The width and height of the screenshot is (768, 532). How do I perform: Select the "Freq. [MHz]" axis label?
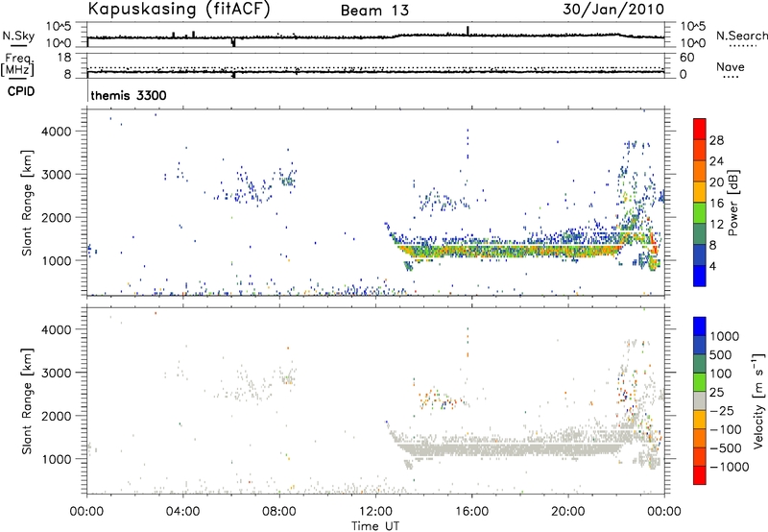click(17, 64)
